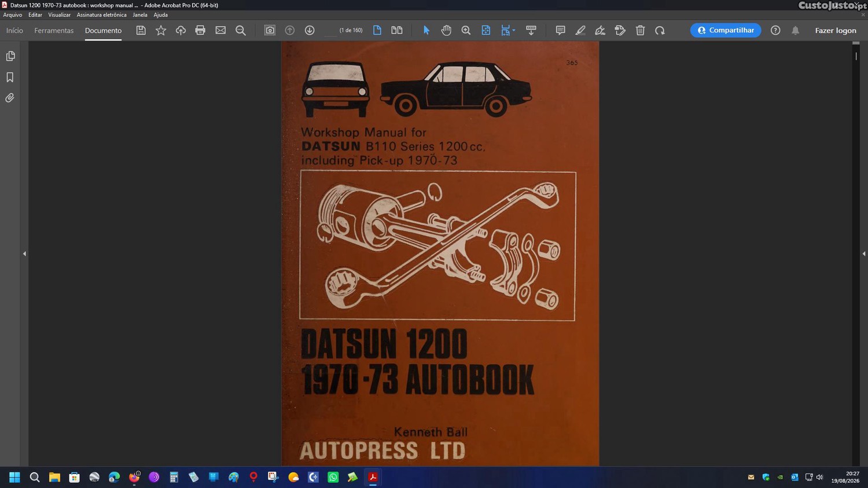Star this file as a favorite

pos(161,30)
